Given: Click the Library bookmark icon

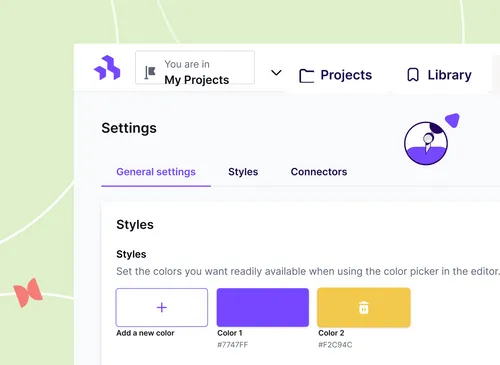Looking at the screenshot, I should tap(413, 75).
